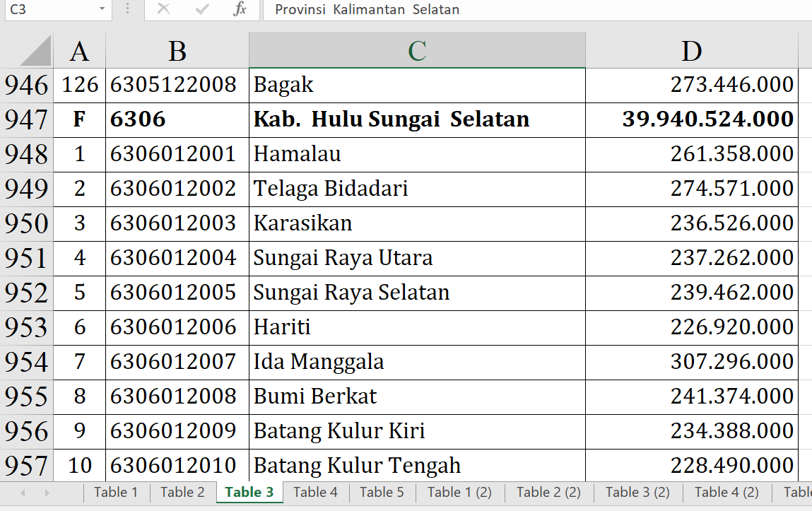Click the previous sheet navigation arrow

pos(23,493)
